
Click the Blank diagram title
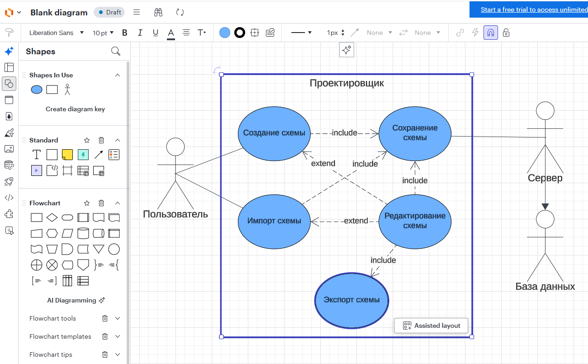(59, 12)
